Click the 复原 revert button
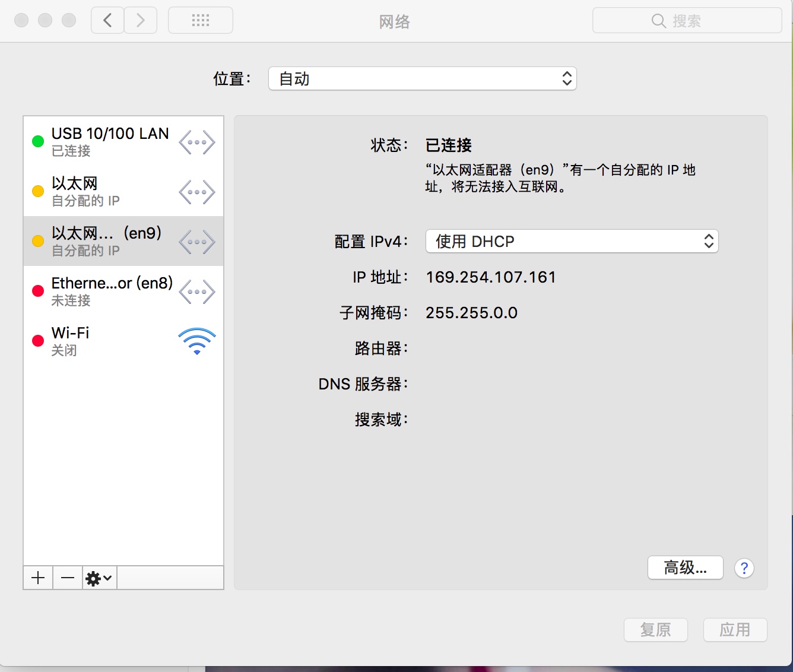This screenshot has width=793, height=672. [655, 630]
